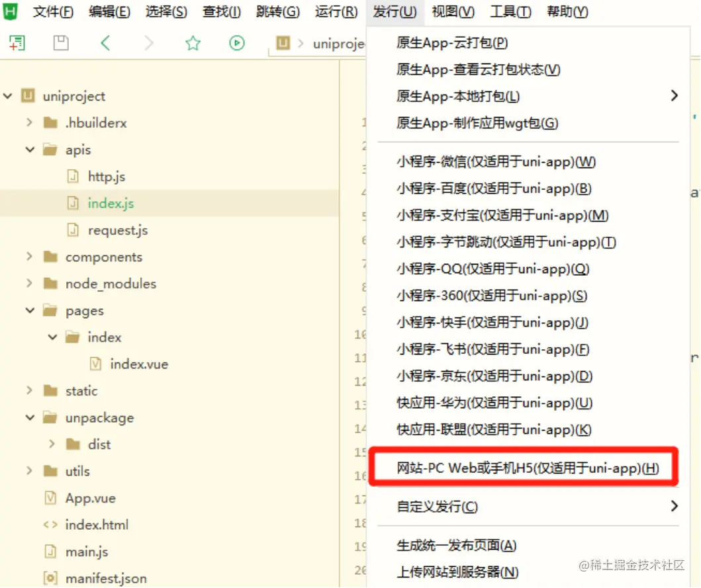Collapse the apis folder chevron
The height and width of the screenshot is (588, 701).
[30, 149]
